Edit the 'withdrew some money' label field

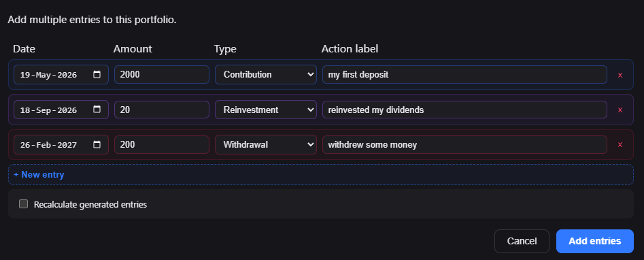point(464,145)
